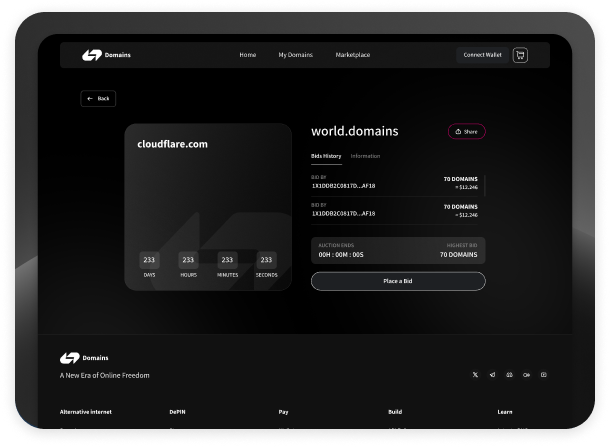
Task: Click the Domains logo in header
Action: click(106, 55)
